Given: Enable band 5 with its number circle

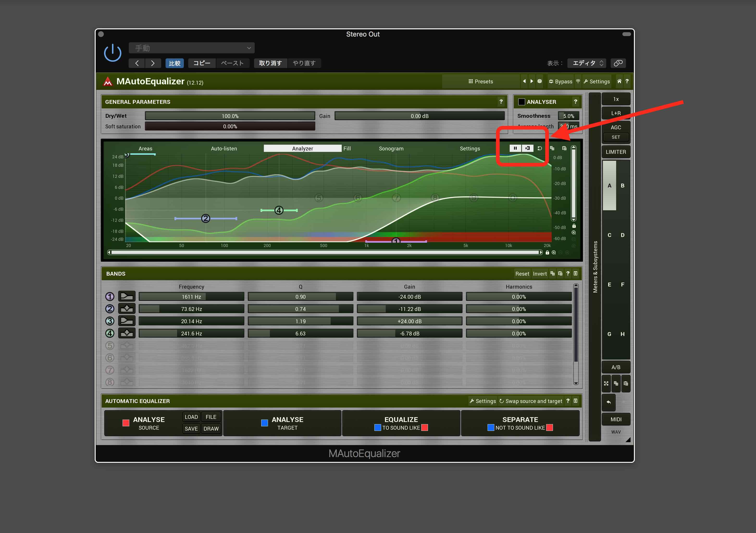Looking at the screenshot, I should pos(110,345).
